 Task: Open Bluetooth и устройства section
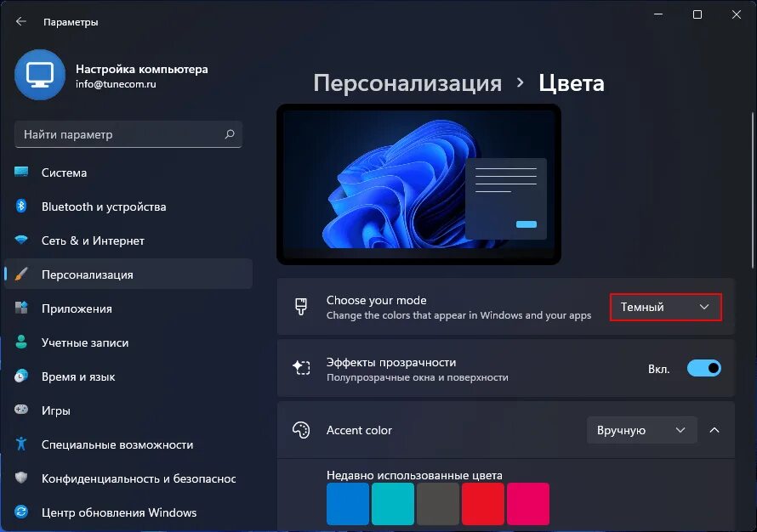(128, 206)
